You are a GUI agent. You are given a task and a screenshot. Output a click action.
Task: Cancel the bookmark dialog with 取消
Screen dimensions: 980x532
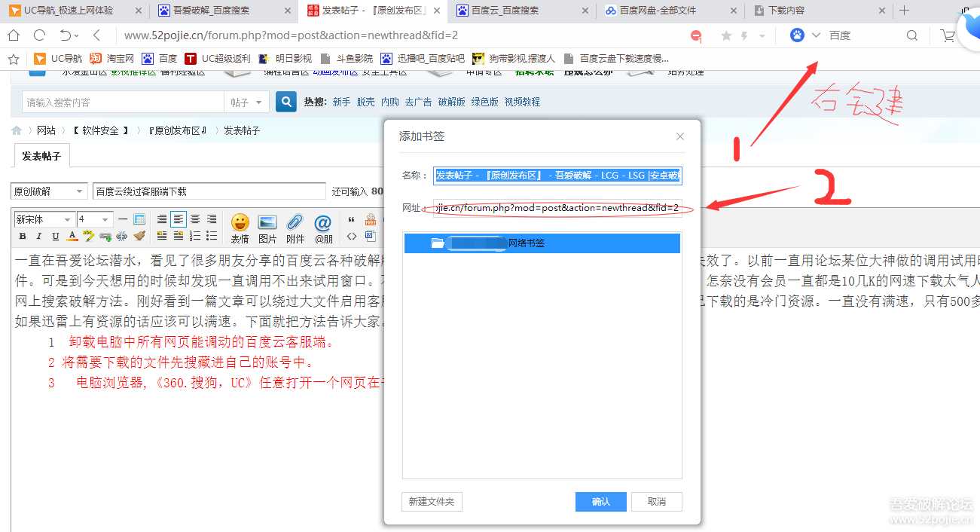tap(657, 502)
